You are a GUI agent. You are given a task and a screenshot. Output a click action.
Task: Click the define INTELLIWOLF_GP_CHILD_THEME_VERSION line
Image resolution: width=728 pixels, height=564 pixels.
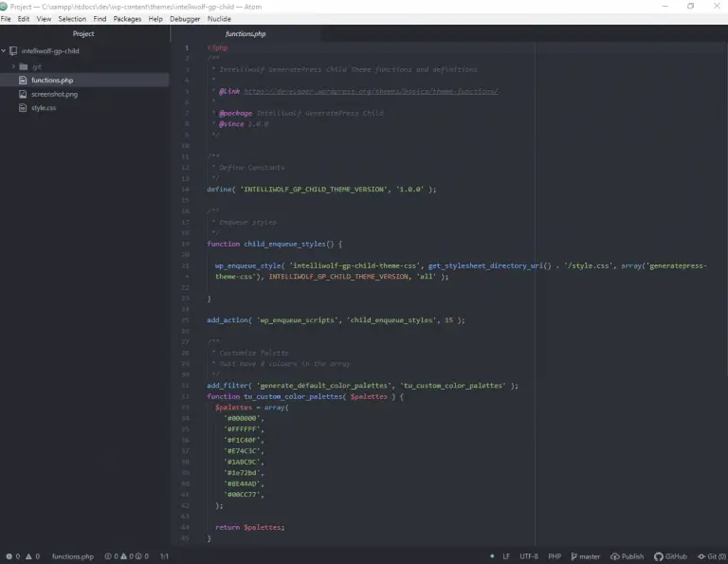(321, 190)
